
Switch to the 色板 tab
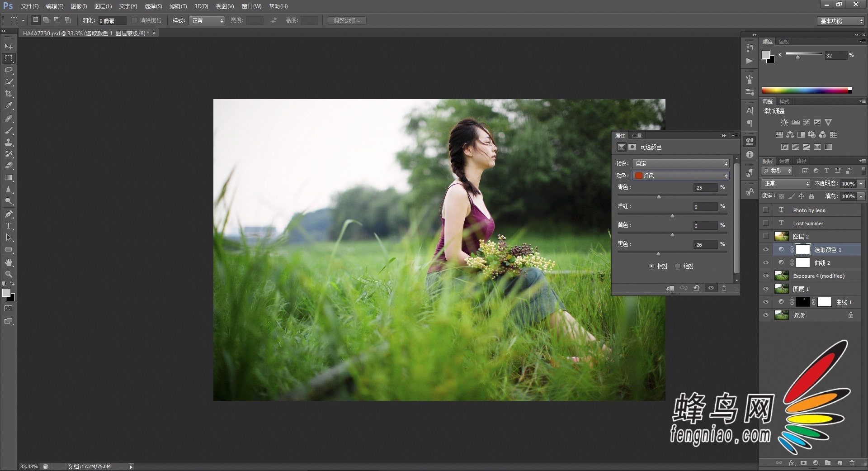pos(784,42)
